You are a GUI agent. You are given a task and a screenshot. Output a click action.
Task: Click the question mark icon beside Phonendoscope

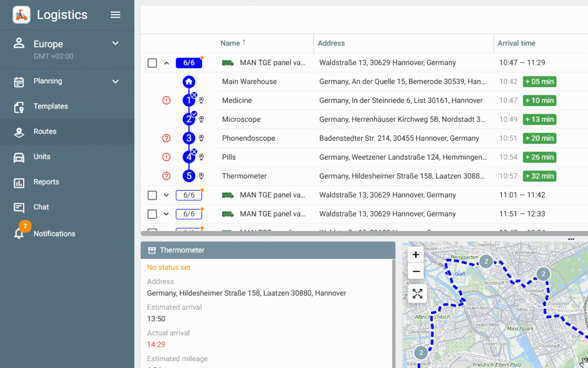tap(167, 138)
